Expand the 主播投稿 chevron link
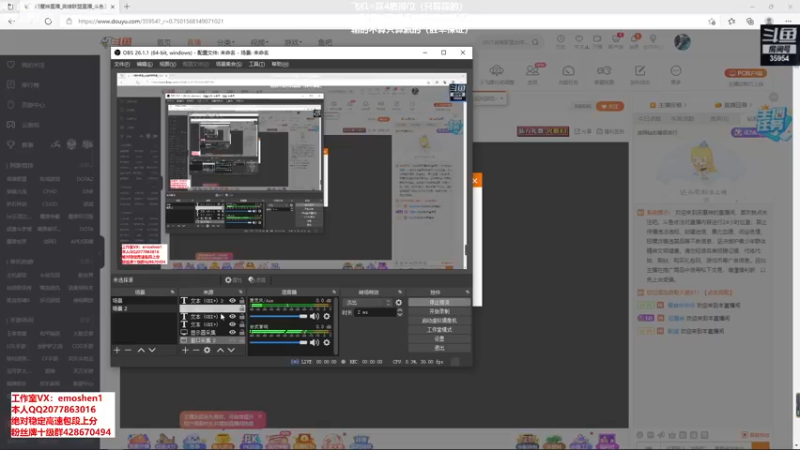The height and width of the screenshot is (450, 800). (x=668, y=105)
